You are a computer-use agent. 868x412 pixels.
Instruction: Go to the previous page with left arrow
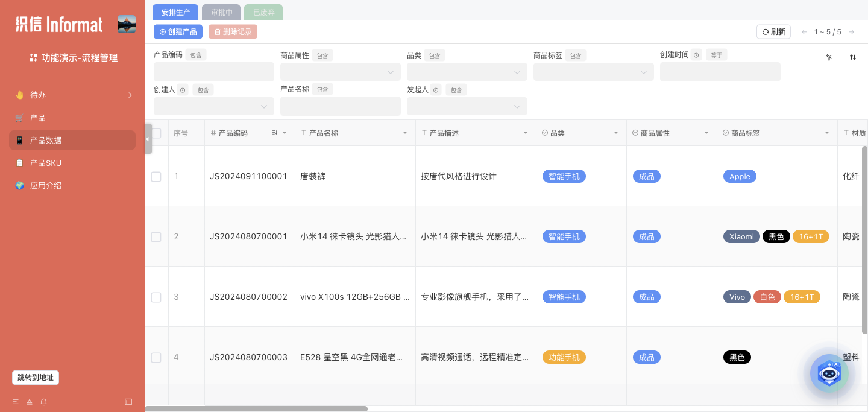[x=804, y=32]
